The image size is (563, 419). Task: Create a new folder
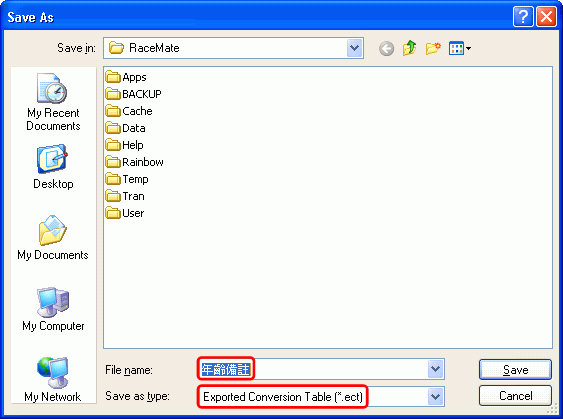point(433,48)
